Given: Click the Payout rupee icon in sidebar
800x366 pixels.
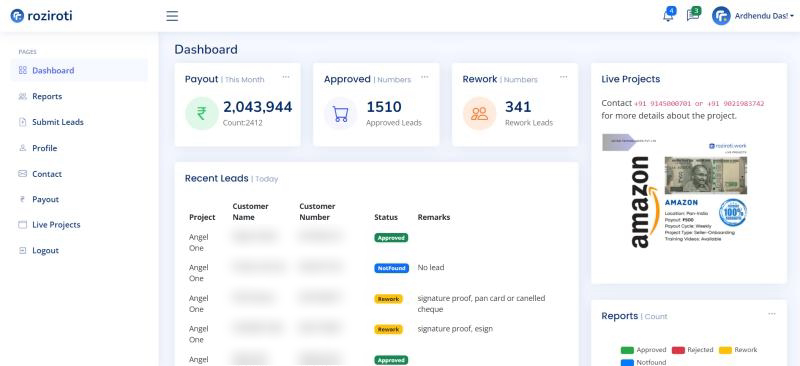Looking at the screenshot, I should pyautogui.click(x=22, y=200).
